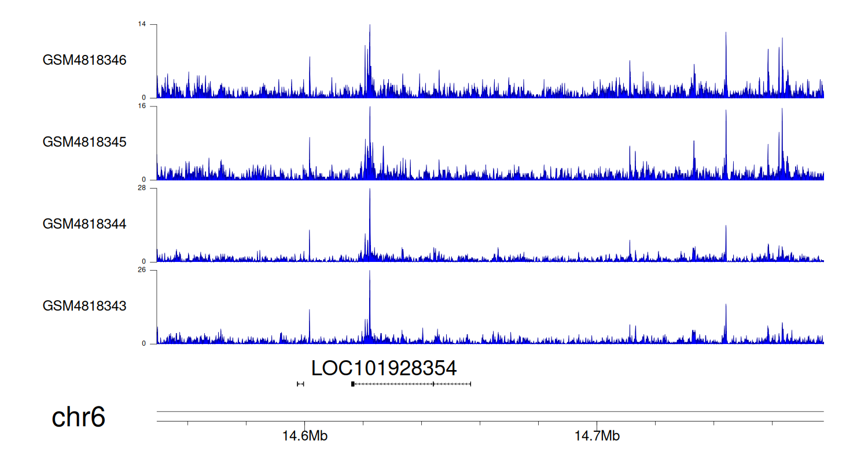Click the chr6 ideogram bar
Screen dimensions: 868x451
click(x=490, y=416)
